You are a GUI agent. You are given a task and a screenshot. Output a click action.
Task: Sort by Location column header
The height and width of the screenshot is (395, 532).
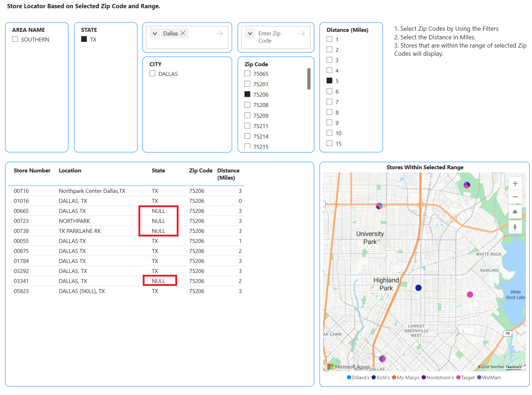click(70, 171)
